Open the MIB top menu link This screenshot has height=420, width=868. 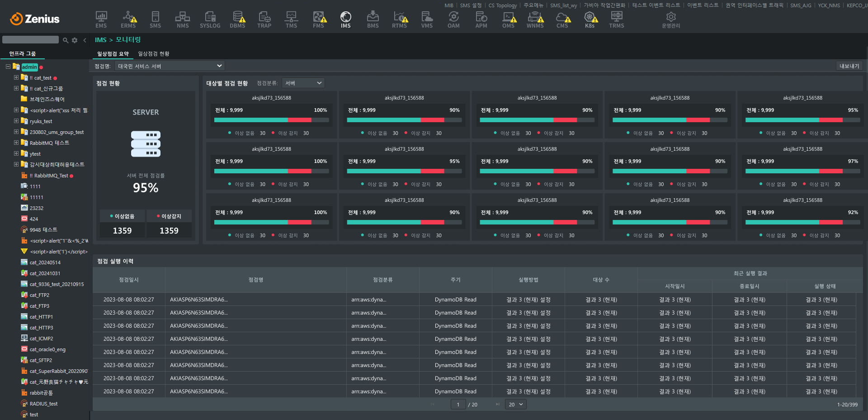tap(449, 5)
